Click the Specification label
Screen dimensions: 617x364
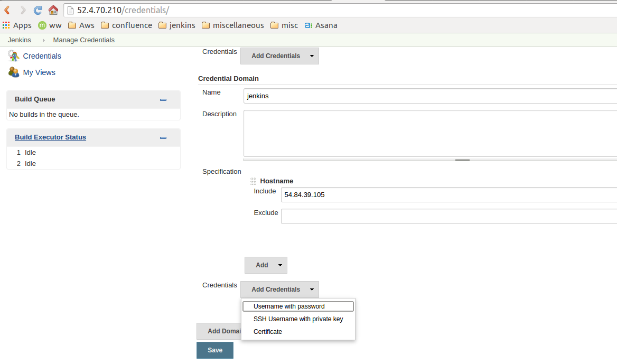point(221,172)
